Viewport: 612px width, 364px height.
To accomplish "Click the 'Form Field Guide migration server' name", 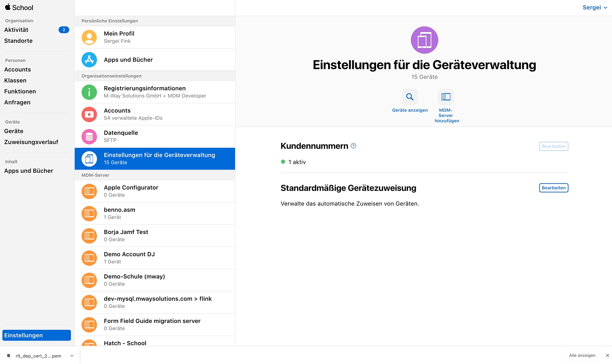I will coord(152,321).
